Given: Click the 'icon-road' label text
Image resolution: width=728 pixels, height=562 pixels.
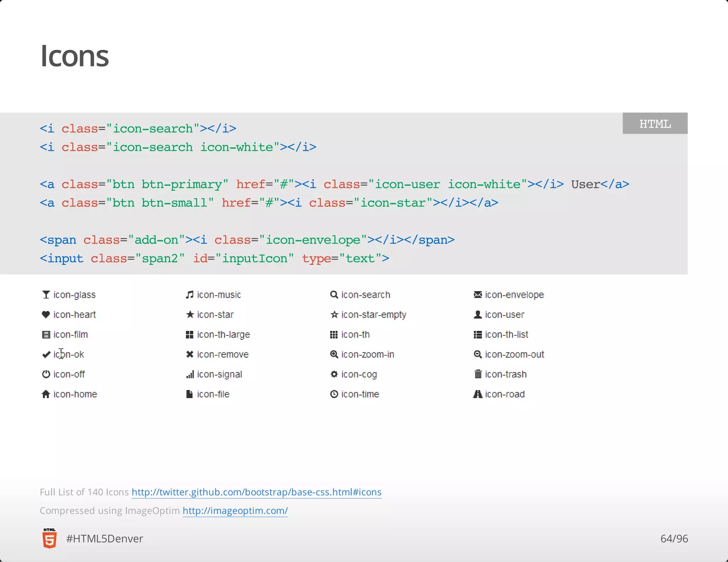Looking at the screenshot, I should pos(505,394).
